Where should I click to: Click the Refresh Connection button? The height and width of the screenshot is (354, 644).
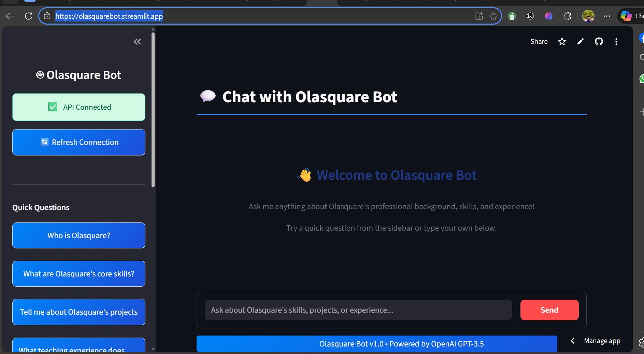tap(79, 142)
